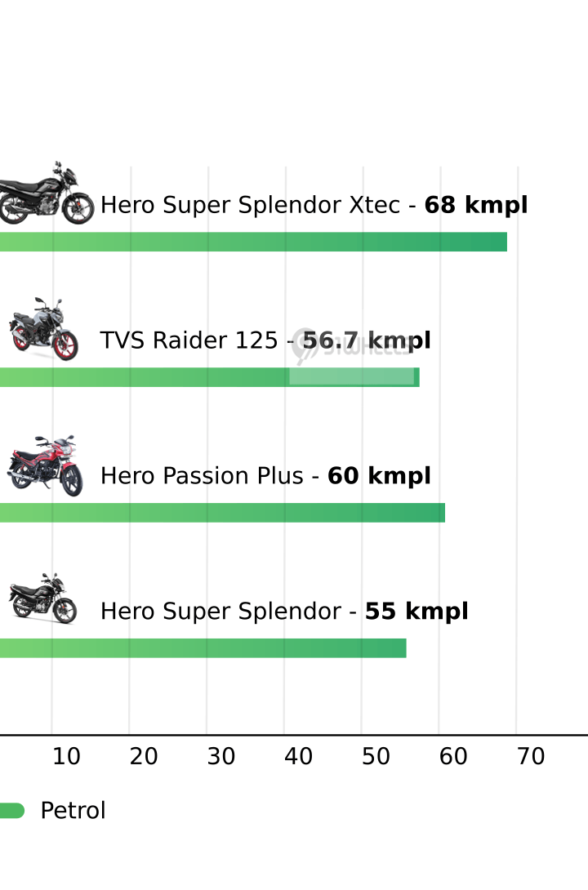The image size is (588, 890).
Task: Click the TVS Raider 125 bike image
Action: 44,328
